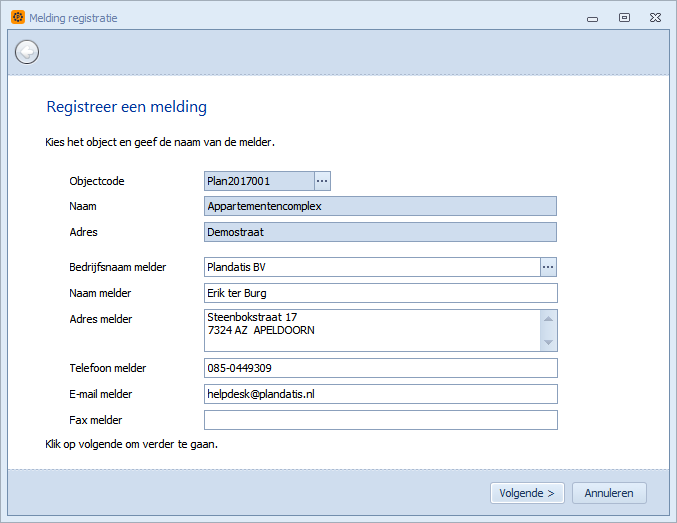Click the empty Fax melder field
677x523 pixels.
[381, 420]
